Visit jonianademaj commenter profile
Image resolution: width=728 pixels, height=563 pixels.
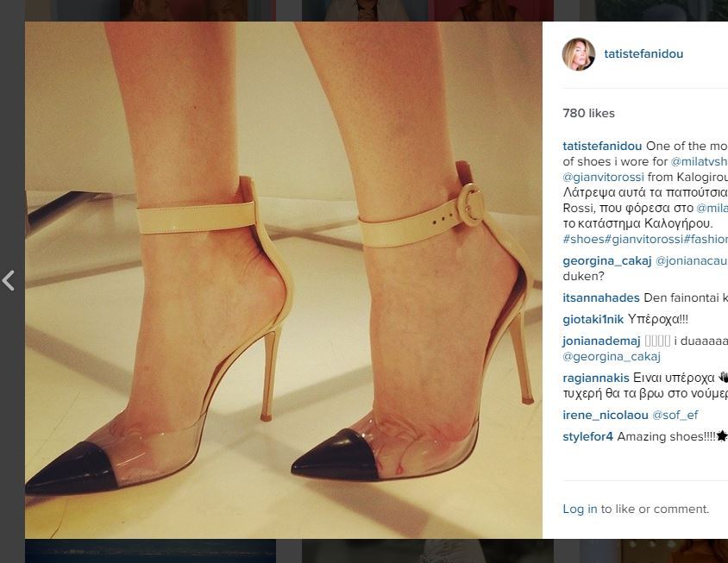(601, 341)
